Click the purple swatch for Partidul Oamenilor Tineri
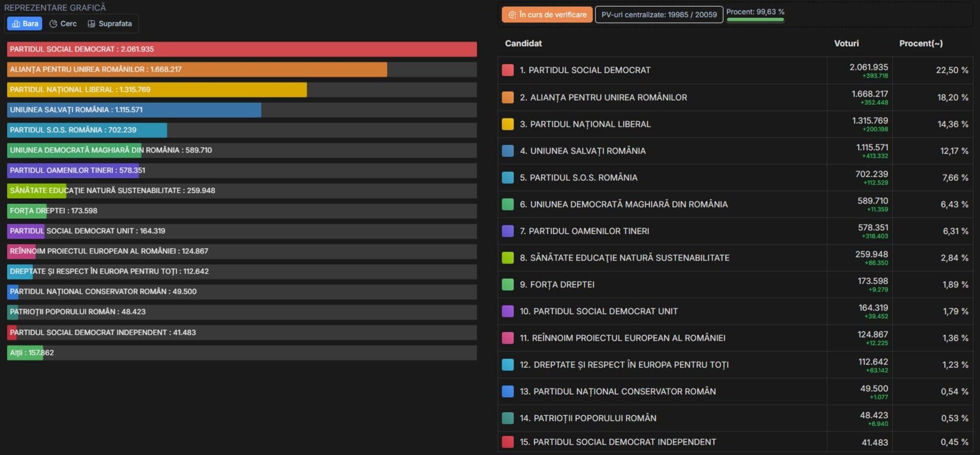The width and height of the screenshot is (980, 455). tap(507, 231)
